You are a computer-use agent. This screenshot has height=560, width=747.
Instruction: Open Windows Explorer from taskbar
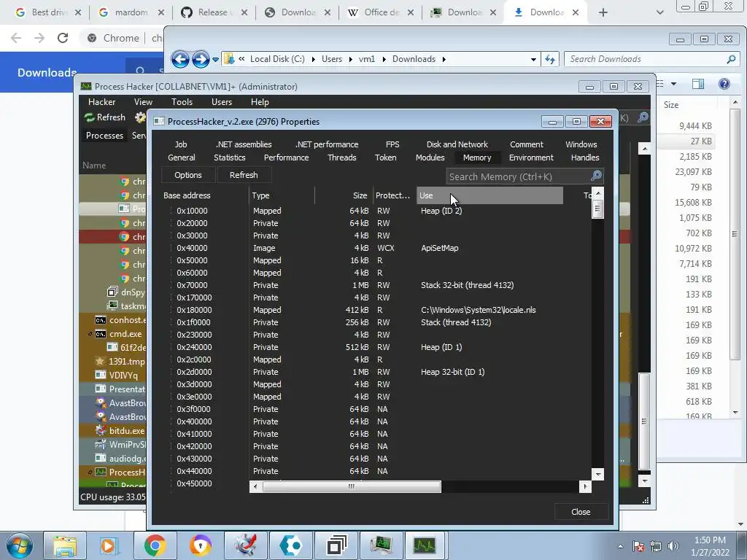point(64,545)
